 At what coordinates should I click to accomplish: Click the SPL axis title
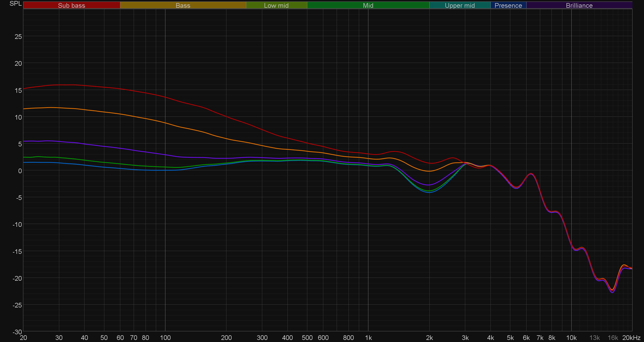pos(15,4)
